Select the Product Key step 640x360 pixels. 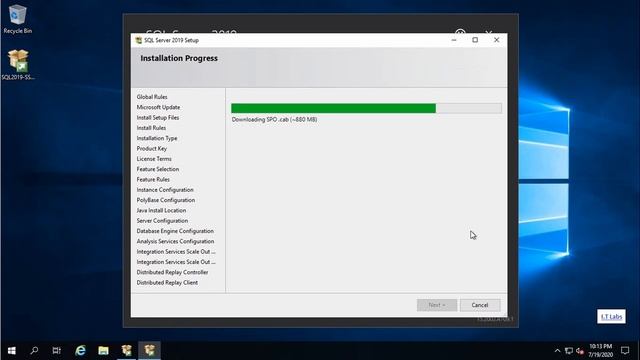tap(151, 149)
